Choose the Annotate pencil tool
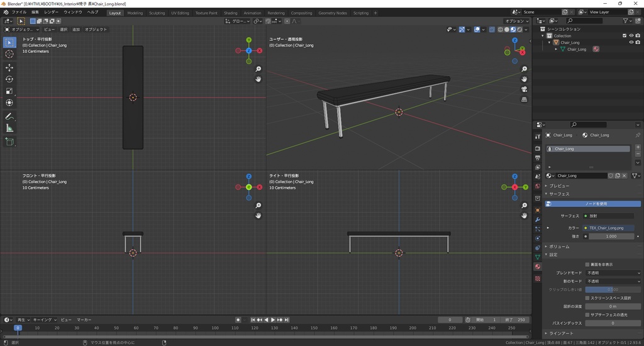The height and width of the screenshot is (346, 644). coord(9,117)
